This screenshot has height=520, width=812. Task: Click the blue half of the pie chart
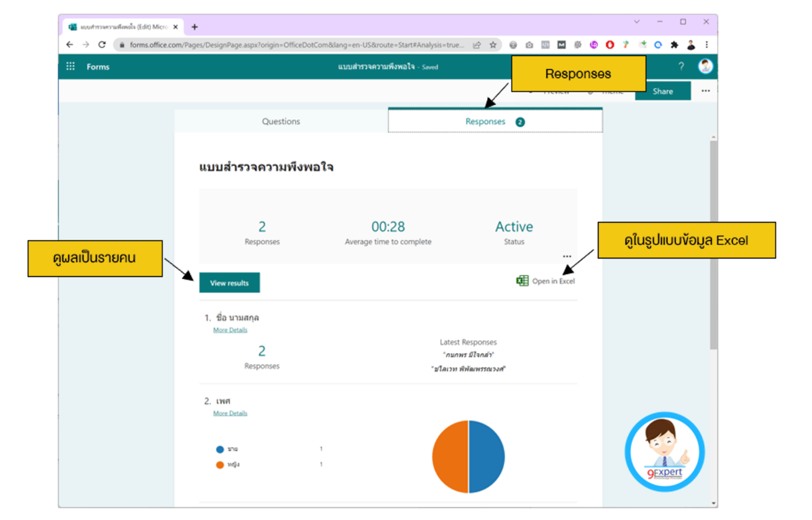[x=487, y=457]
